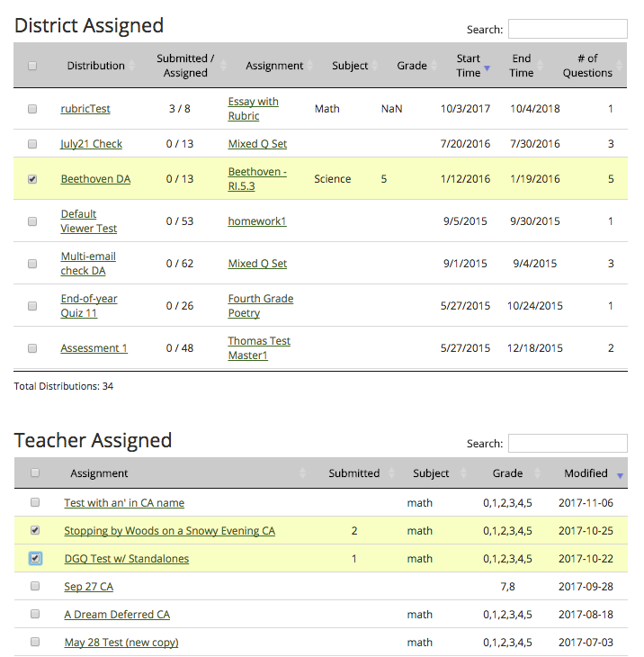
Task: Select the Science subject cell
Action: (x=333, y=179)
